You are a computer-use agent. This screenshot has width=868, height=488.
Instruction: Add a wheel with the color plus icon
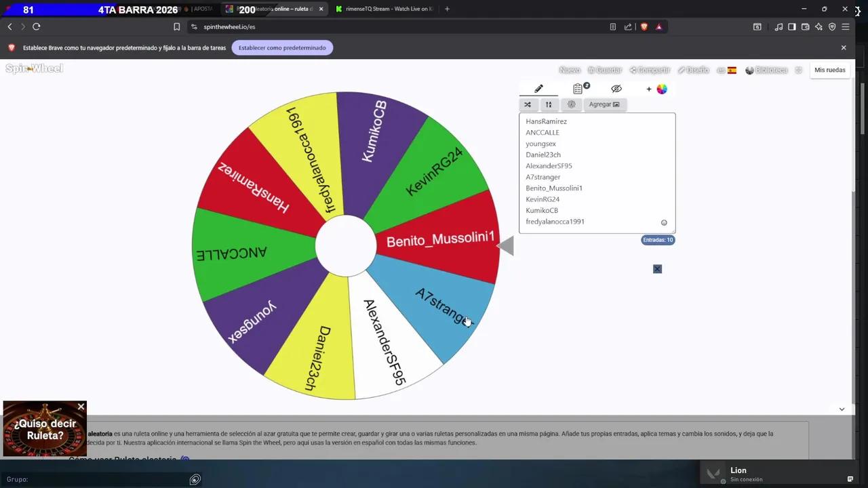point(656,89)
